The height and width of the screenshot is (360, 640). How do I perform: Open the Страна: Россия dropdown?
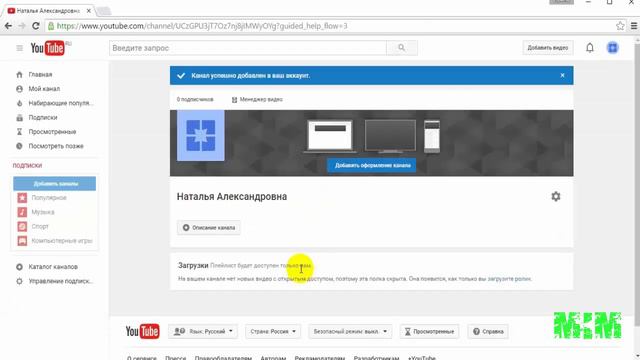[273, 331]
